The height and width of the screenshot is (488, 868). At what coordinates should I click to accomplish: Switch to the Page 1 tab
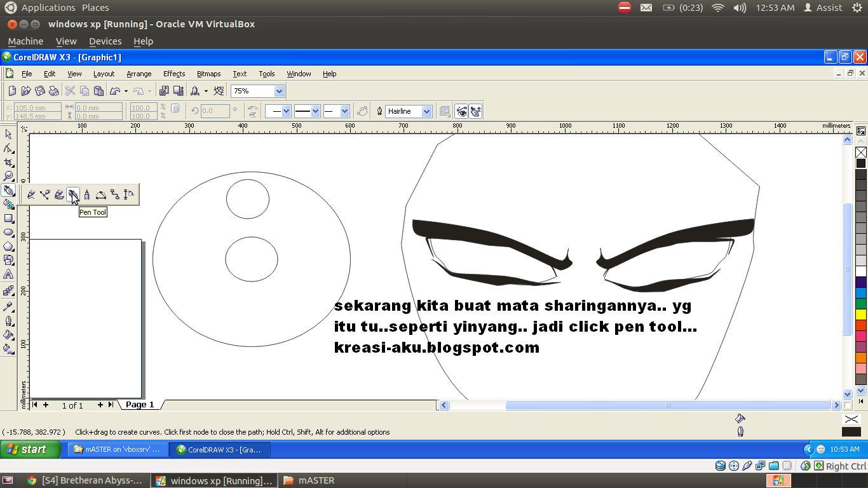point(140,405)
